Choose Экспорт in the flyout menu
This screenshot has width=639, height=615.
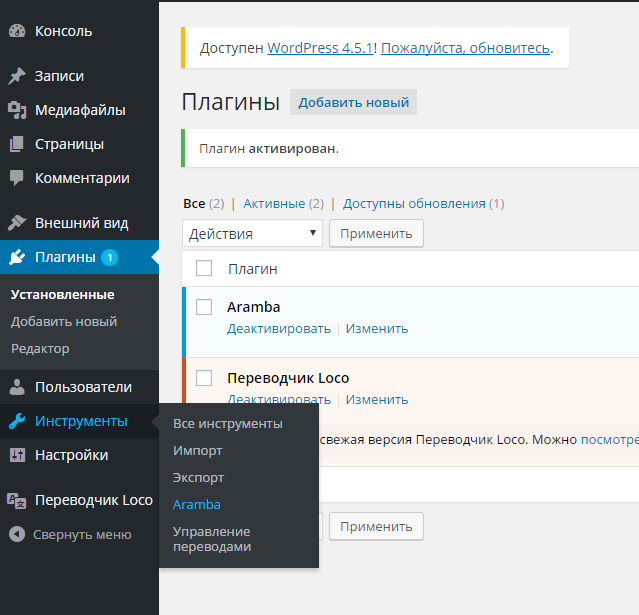[x=198, y=478]
